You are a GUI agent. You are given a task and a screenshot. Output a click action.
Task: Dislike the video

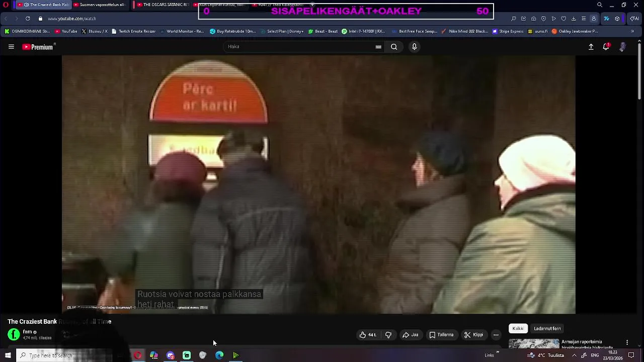(x=388, y=335)
